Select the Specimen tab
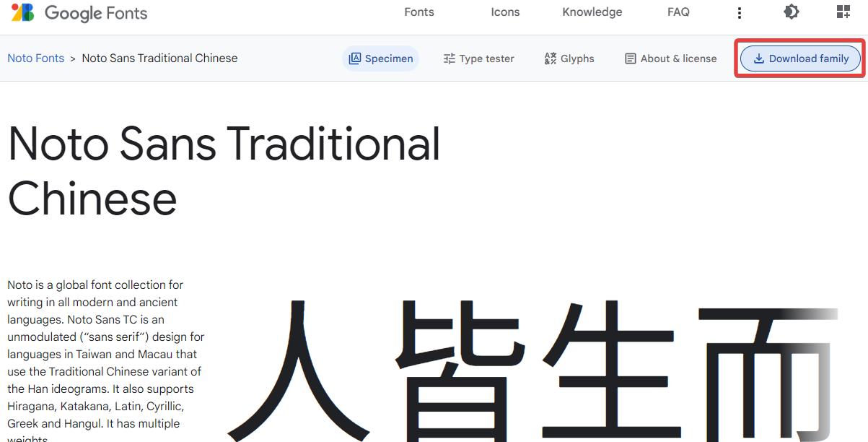This screenshot has height=442, width=868. (x=381, y=58)
